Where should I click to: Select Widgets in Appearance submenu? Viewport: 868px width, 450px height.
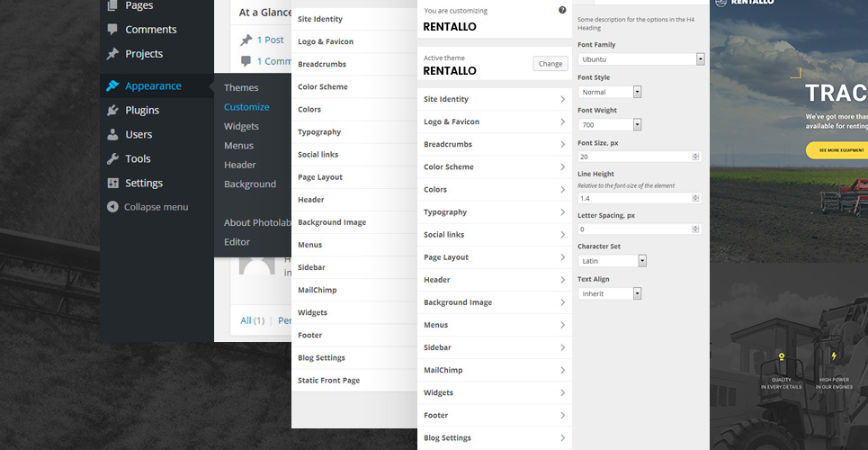click(241, 127)
